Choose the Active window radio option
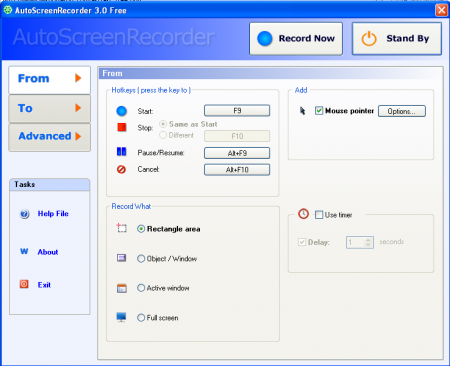450x366 pixels. tap(141, 288)
